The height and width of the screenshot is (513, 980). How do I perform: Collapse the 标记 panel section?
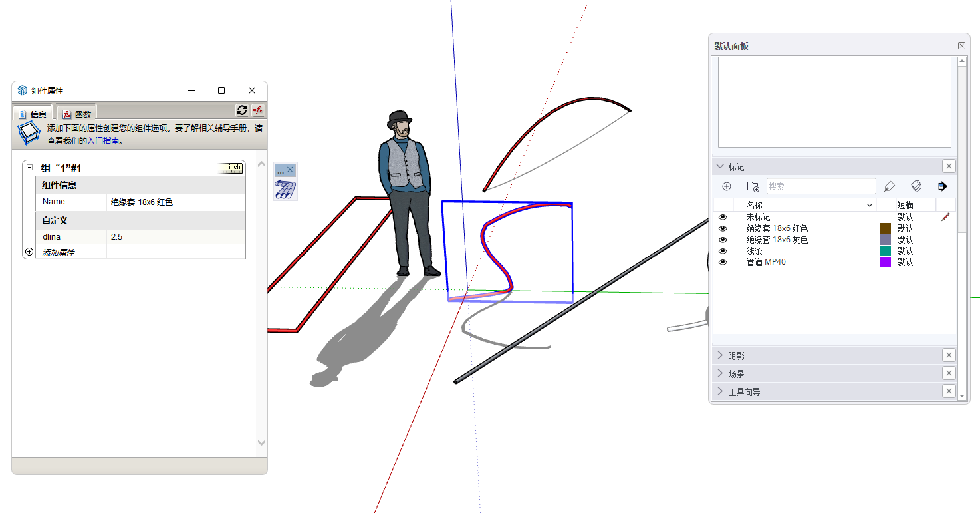[x=720, y=166]
